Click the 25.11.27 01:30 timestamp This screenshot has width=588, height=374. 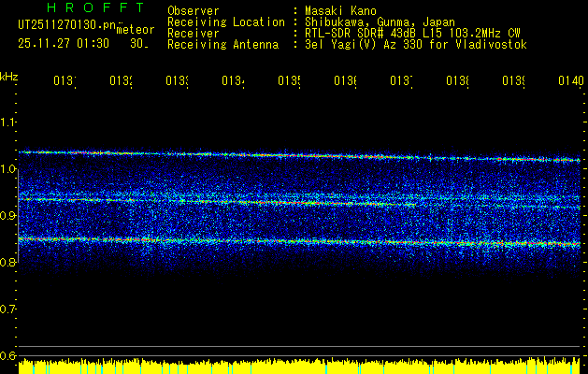[x=63, y=43]
